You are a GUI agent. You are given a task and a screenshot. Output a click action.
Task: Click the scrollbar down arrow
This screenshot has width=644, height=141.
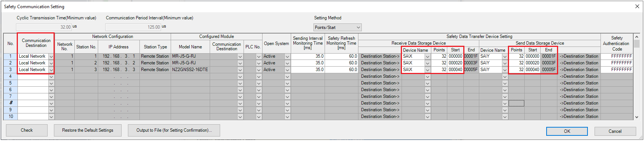point(637,117)
